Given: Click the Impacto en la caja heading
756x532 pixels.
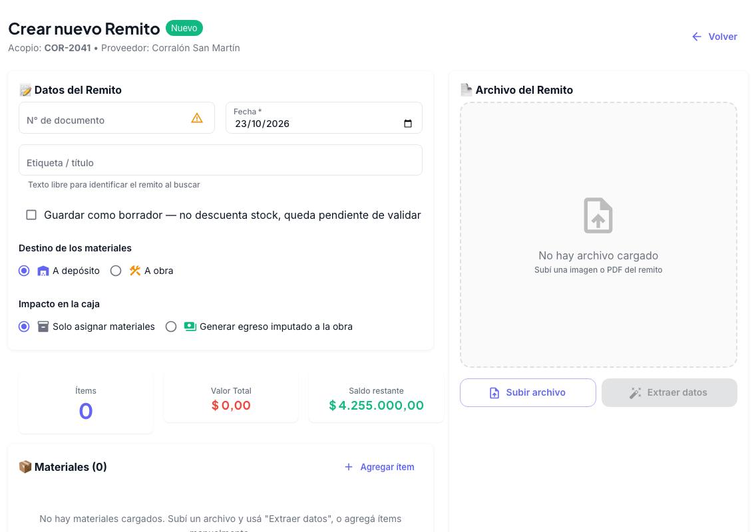Looking at the screenshot, I should [x=59, y=304].
